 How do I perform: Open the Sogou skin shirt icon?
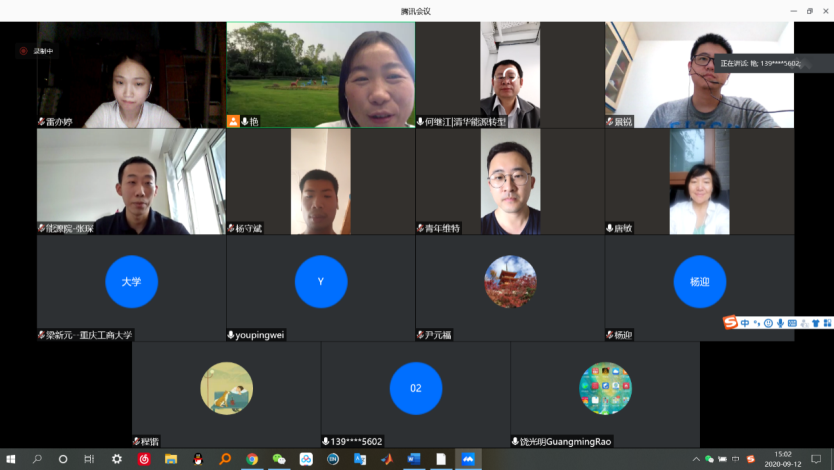tap(816, 323)
